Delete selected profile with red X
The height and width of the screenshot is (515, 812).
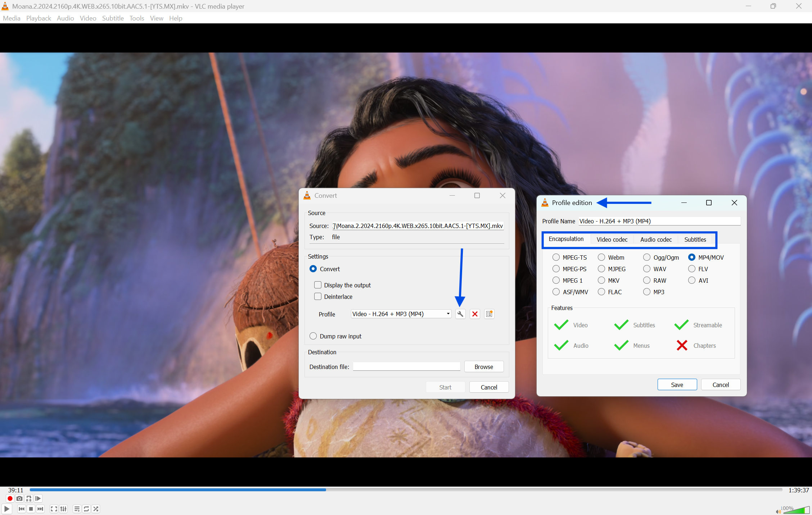[475, 314]
